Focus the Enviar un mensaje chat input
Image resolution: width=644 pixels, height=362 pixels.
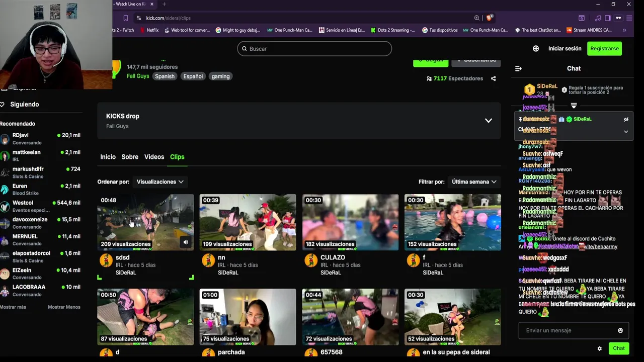(x=574, y=330)
